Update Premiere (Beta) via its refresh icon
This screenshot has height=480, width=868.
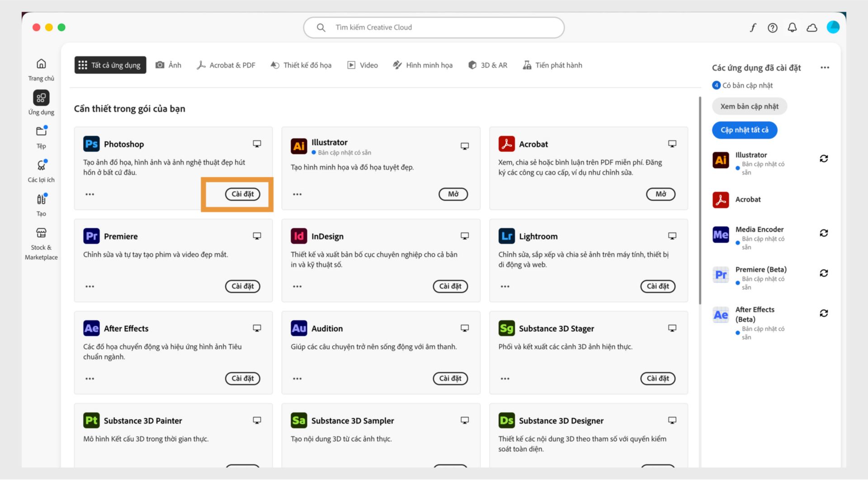point(824,273)
